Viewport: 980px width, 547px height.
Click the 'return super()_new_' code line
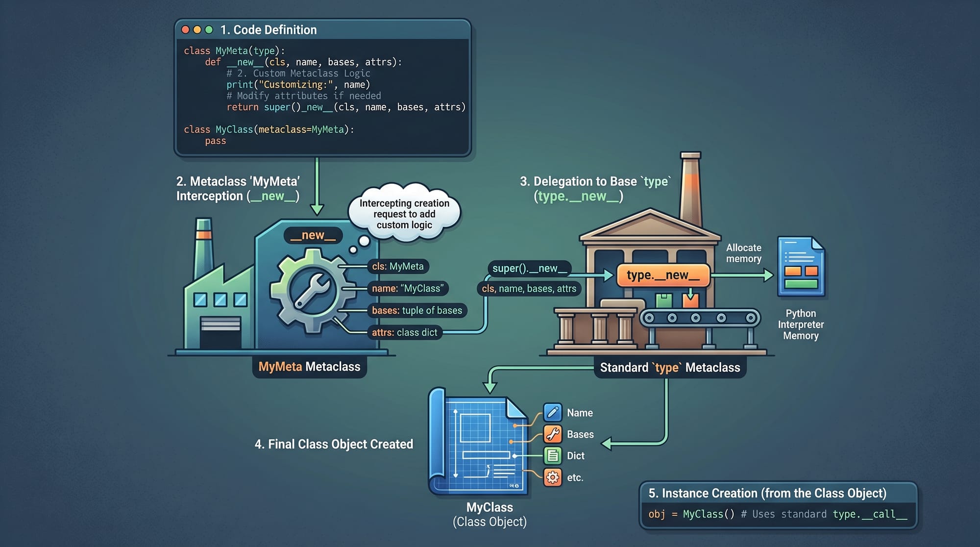[346, 107]
